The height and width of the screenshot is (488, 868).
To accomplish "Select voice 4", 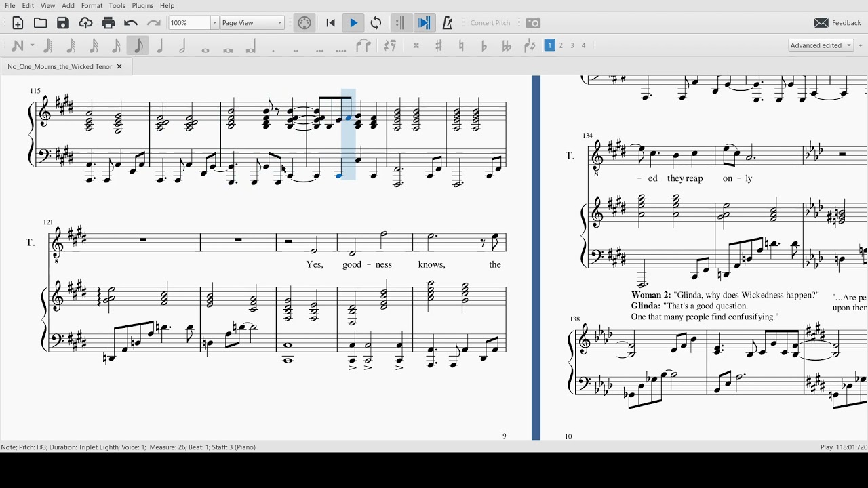I will 584,45.
